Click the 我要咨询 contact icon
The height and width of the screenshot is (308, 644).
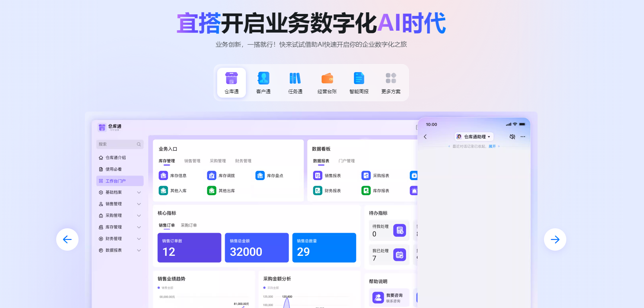click(x=378, y=298)
